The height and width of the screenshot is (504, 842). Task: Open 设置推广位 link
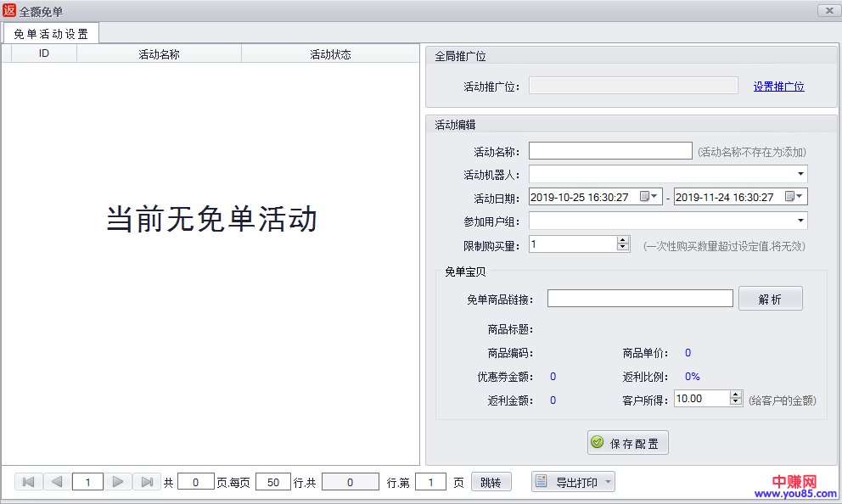point(778,87)
